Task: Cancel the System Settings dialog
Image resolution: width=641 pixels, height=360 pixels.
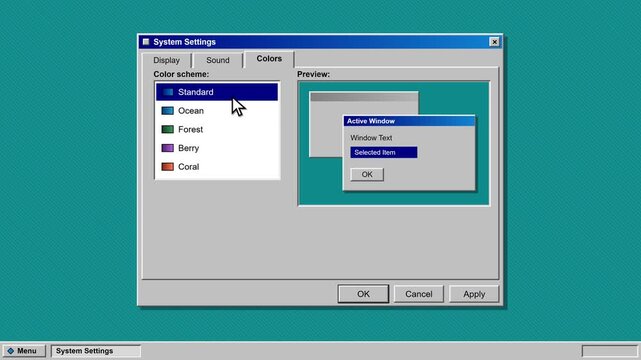Action: (x=418, y=294)
